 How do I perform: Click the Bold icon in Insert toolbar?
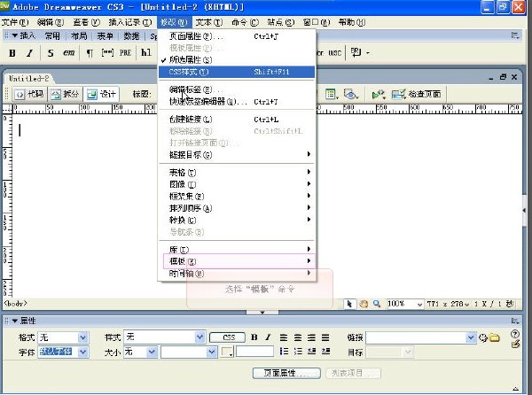pyautogui.click(x=12, y=53)
